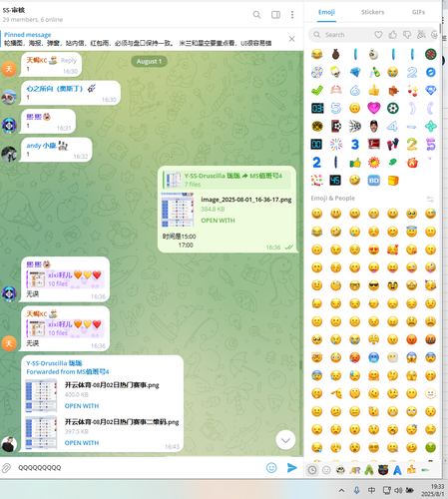
Task: Select heart category in emoji search bar
Action: tap(378, 35)
